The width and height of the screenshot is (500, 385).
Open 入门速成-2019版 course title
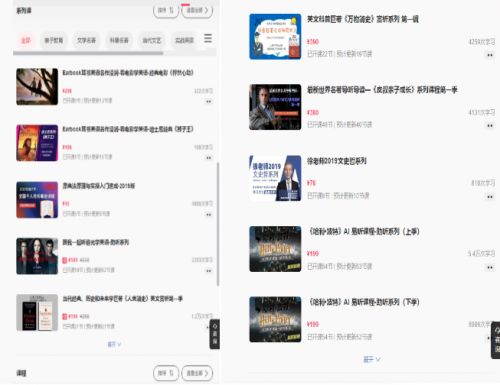[99, 186]
